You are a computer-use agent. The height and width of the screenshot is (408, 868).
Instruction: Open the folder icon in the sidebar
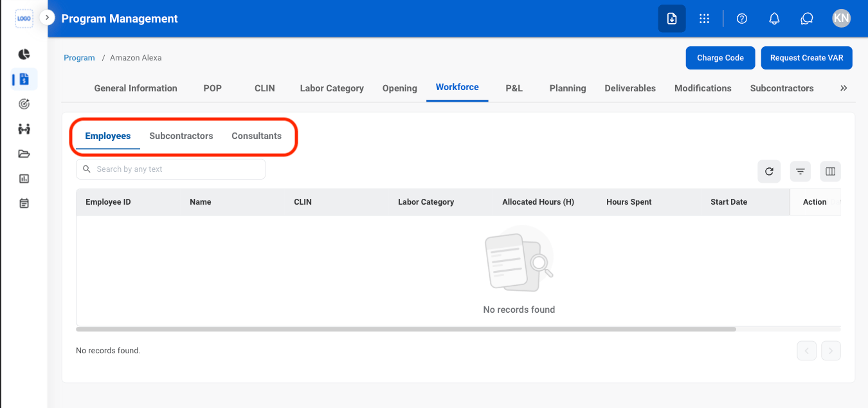click(24, 154)
